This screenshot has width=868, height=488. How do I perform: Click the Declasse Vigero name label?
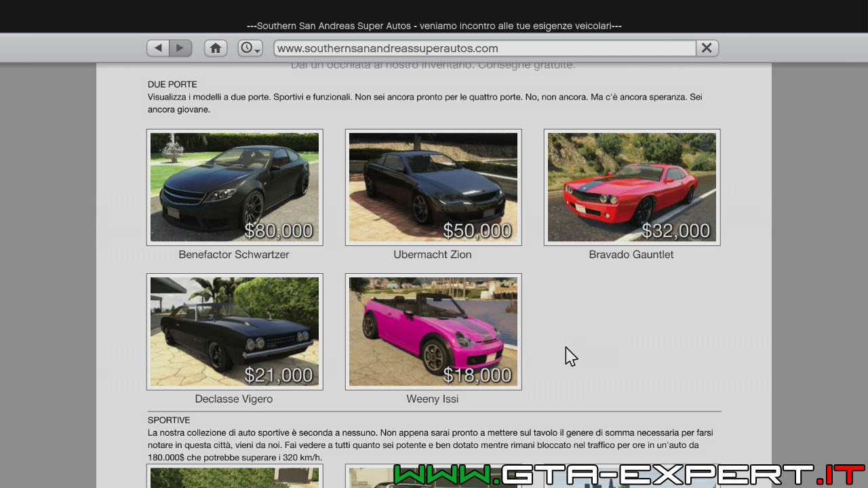pyautogui.click(x=234, y=399)
